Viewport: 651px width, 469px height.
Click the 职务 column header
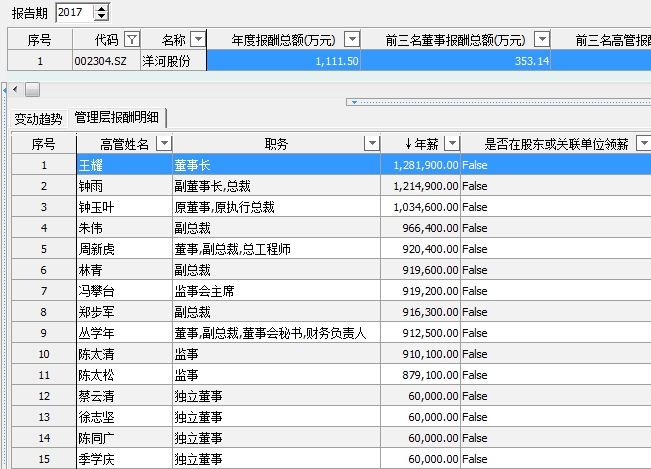(x=276, y=144)
